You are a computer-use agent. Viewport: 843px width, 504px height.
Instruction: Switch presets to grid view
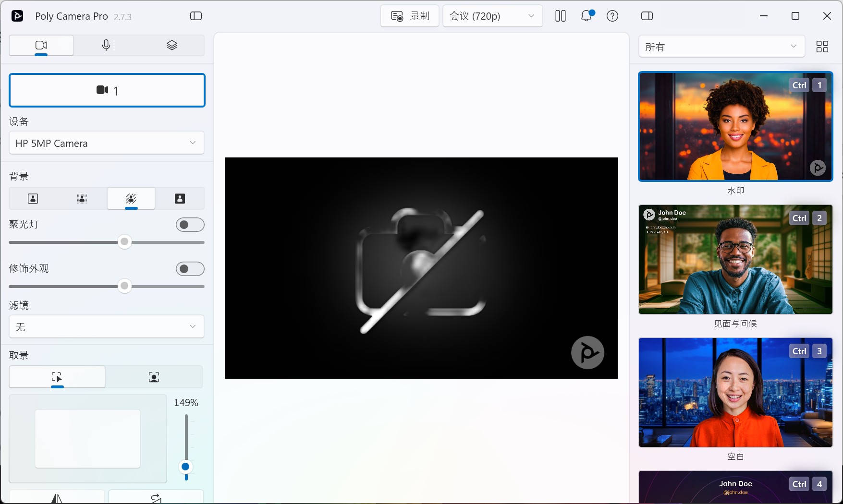822,47
